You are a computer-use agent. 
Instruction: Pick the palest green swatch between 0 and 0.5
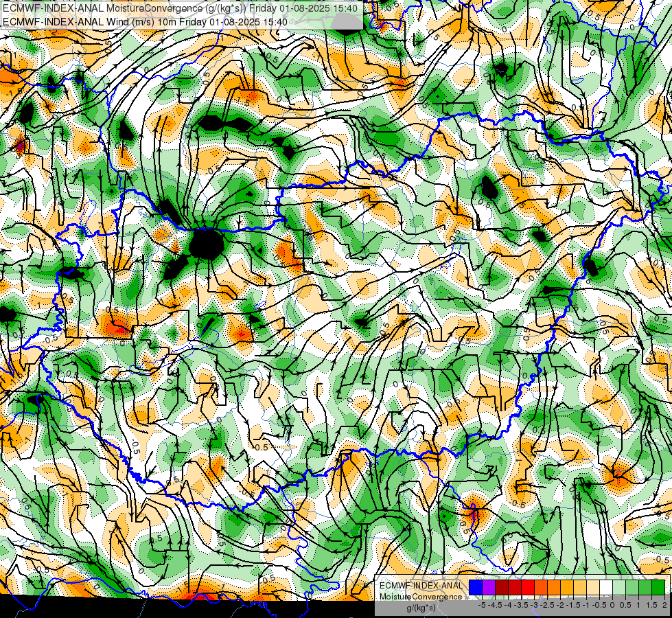[x=619, y=587]
